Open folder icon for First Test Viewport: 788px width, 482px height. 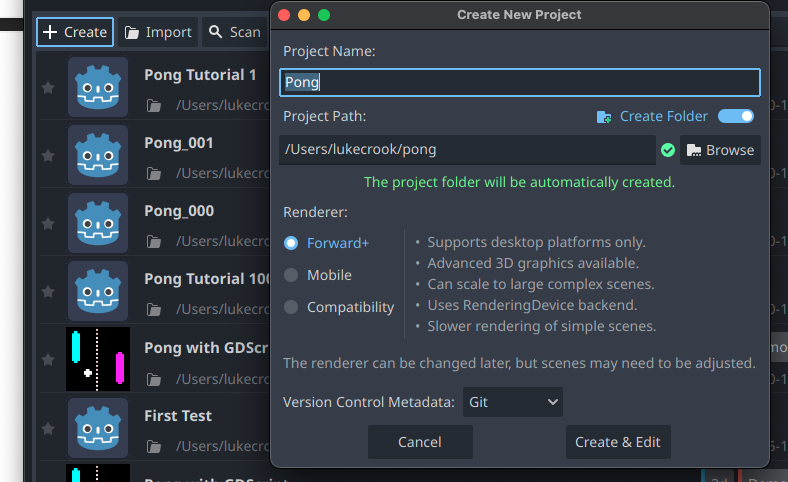[154, 446]
